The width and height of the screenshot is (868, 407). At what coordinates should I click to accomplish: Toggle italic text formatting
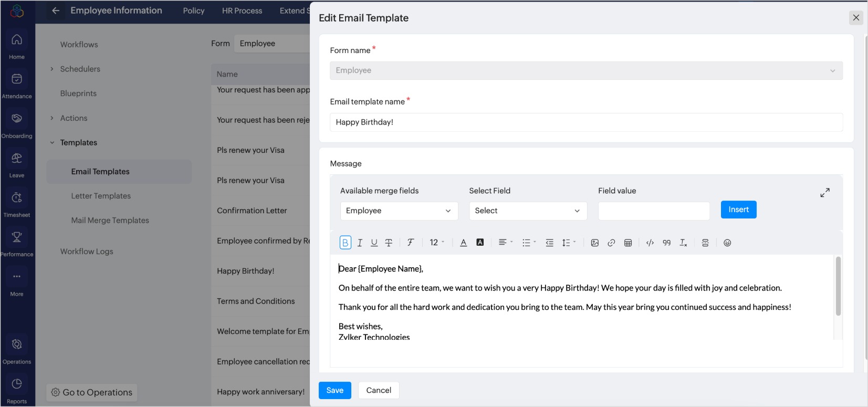tap(360, 243)
